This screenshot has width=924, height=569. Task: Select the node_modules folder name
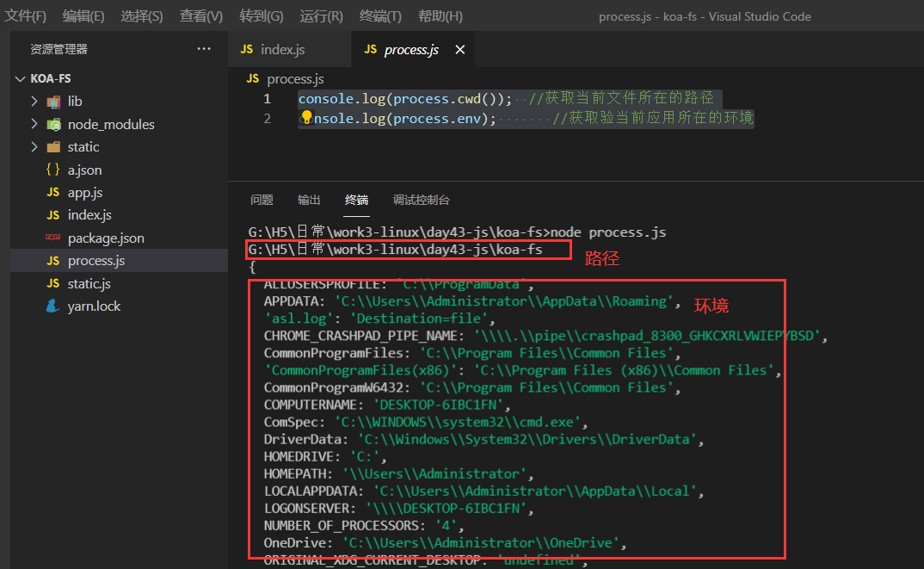(111, 125)
